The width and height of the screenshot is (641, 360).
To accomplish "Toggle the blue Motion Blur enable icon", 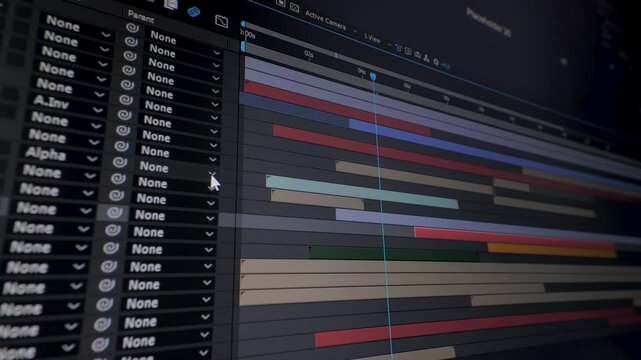I will [x=193, y=11].
